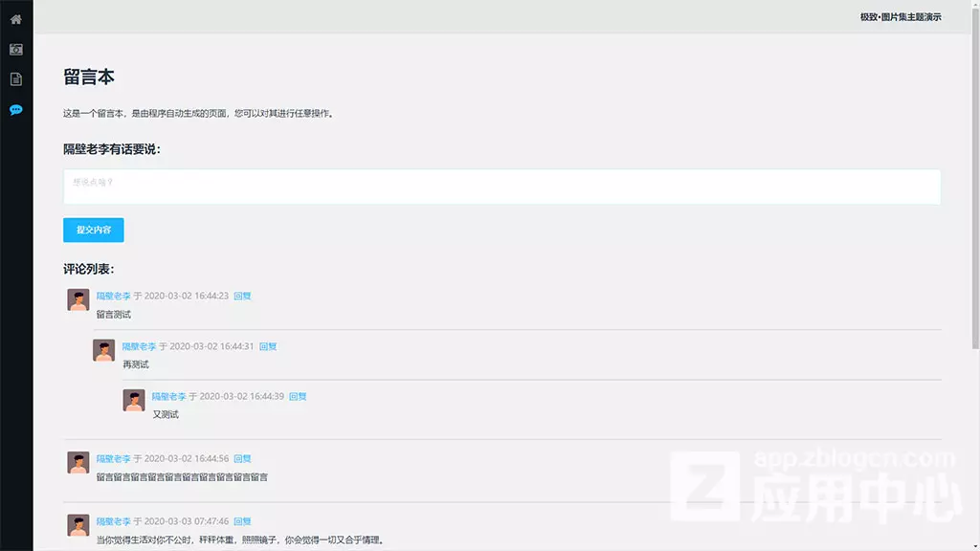The height and width of the screenshot is (551, 980).
Task: Click '回复' on the 16:44:31 '再测试' comment
Action: point(268,346)
